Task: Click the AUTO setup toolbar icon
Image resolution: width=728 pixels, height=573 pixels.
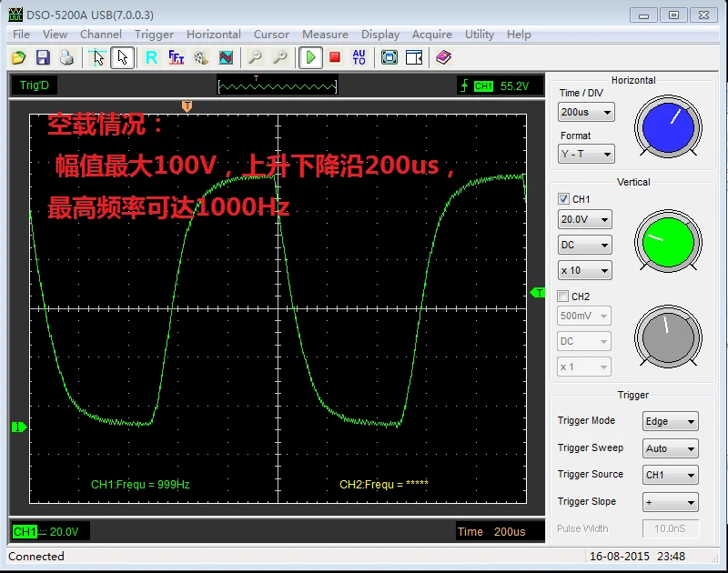Action: pos(359,56)
